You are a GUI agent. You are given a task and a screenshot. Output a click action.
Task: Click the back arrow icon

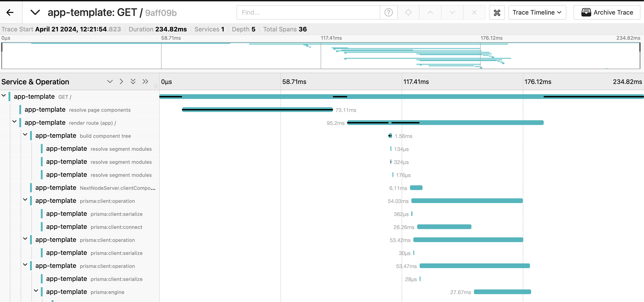10,12
